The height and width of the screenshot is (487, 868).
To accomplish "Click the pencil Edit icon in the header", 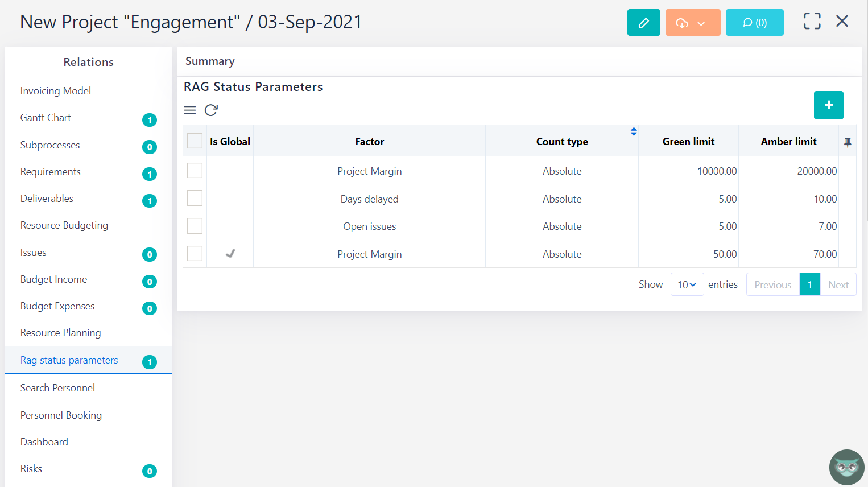I will pos(643,22).
